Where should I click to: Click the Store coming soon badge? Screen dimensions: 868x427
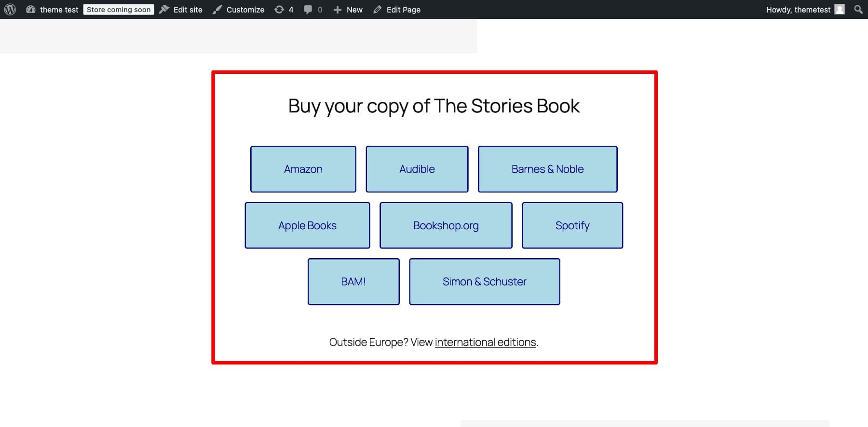coord(119,10)
